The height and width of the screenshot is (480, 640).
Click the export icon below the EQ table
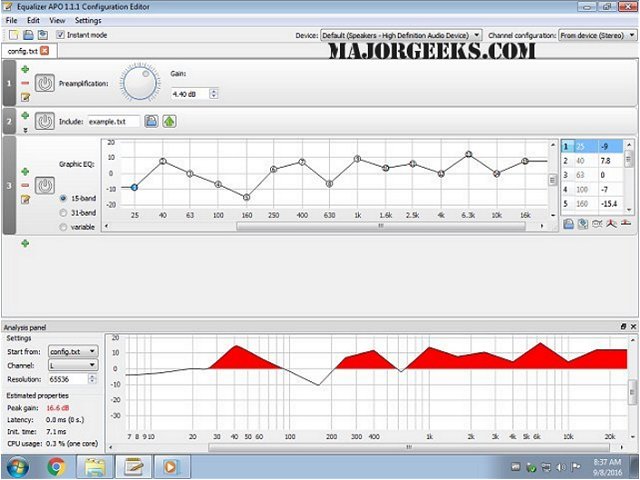tap(583, 224)
